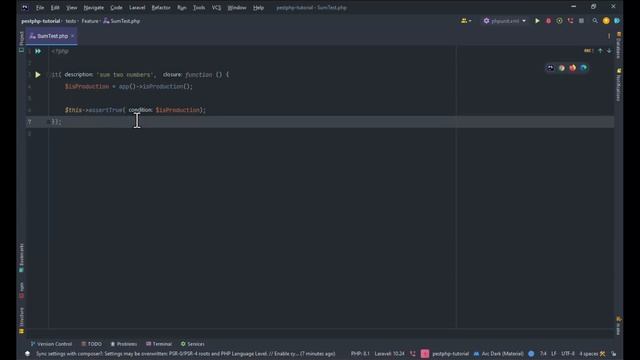Click the tool windows quick-access icon in status bar
Screen dimensions: 640x360
coord(27,354)
